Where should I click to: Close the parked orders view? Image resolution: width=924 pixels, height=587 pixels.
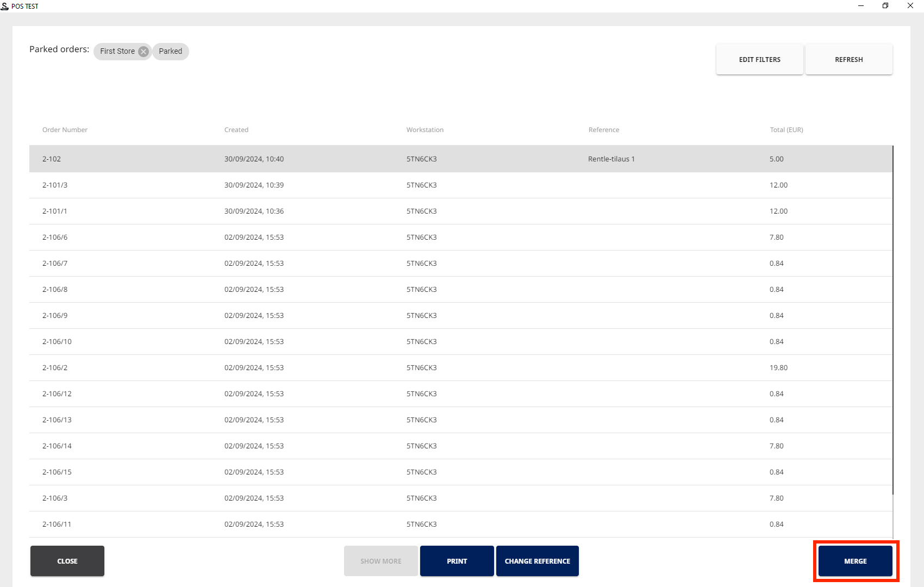click(x=67, y=561)
